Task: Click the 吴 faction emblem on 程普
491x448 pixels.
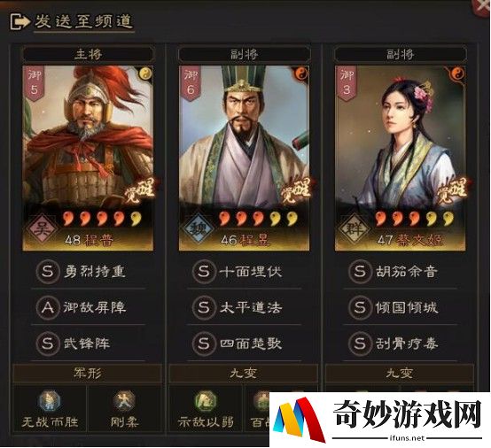Action: pos(42,228)
